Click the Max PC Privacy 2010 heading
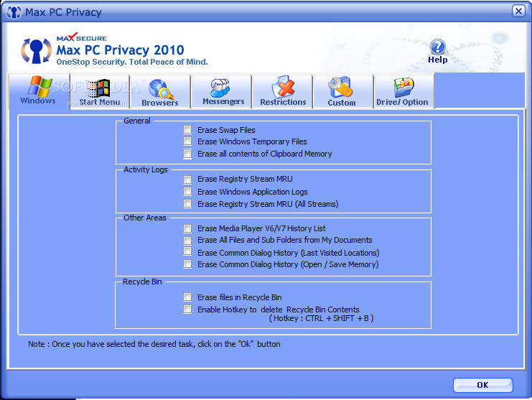 (120, 50)
